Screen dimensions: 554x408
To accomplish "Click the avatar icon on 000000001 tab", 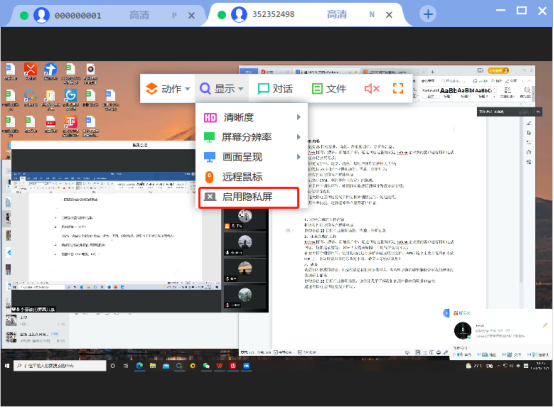I will pyautogui.click(x=41, y=15).
